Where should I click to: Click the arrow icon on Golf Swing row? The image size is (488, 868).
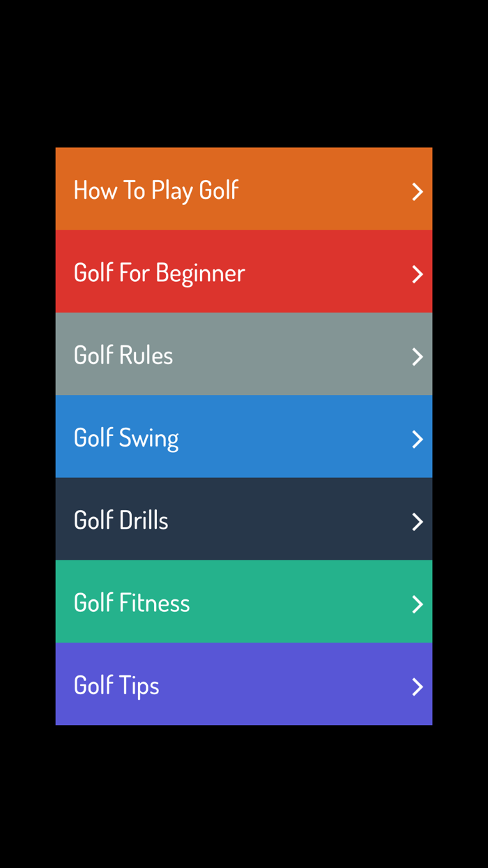click(x=418, y=439)
